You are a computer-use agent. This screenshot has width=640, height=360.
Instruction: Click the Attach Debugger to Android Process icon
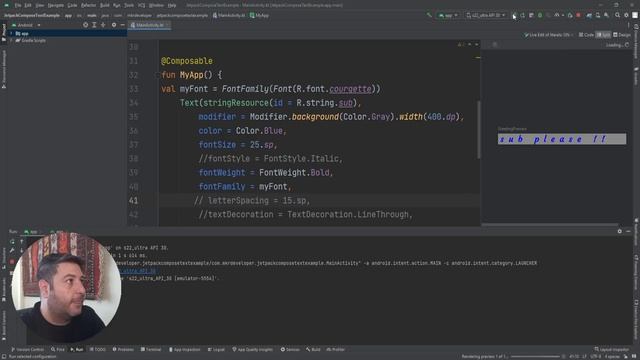(570, 15)
